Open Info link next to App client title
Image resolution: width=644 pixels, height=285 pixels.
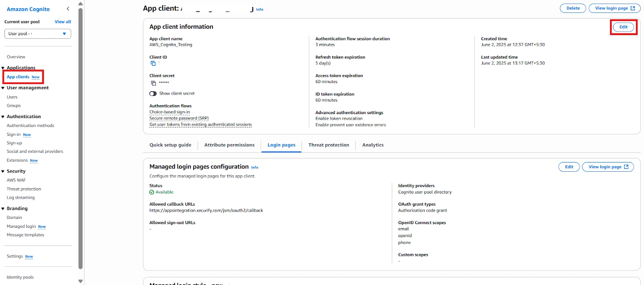click(x=260, y=9)
